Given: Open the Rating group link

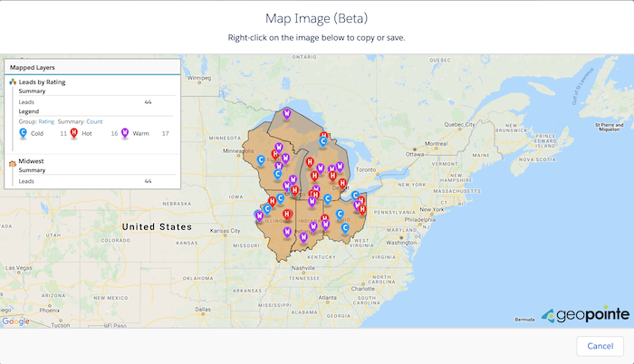Looking at the screenshot, I should coord(46,121).
